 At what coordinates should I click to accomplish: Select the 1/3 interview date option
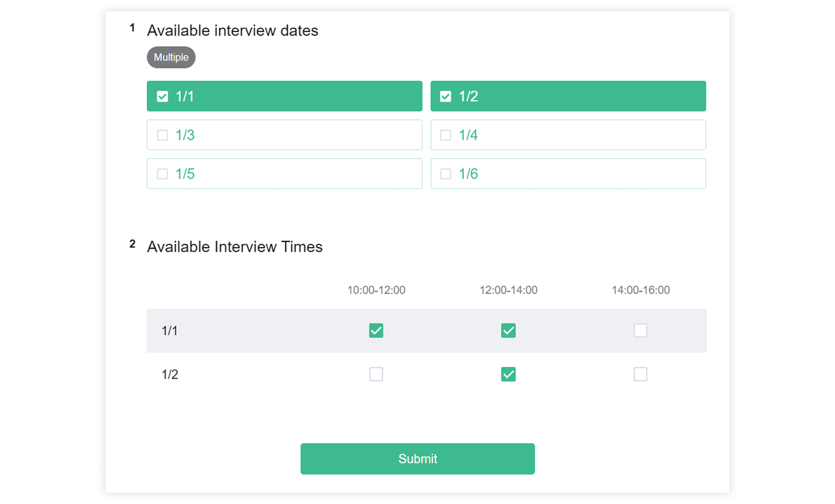(284, 135)
